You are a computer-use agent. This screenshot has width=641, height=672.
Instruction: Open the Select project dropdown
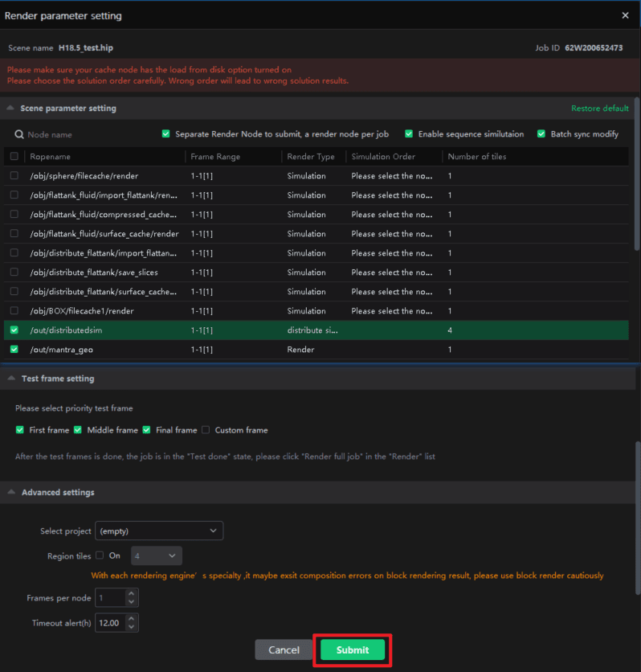[x=158, y=531]
